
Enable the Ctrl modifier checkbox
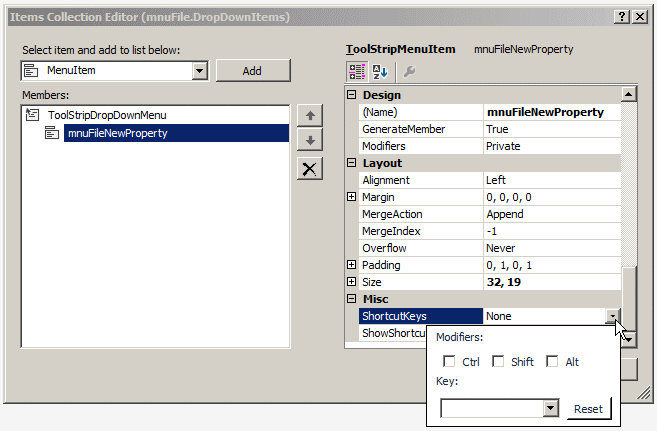point(449,361)
